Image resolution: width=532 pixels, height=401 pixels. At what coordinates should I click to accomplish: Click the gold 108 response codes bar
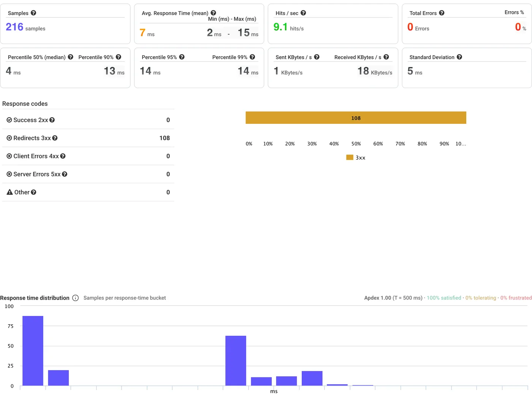356,118
